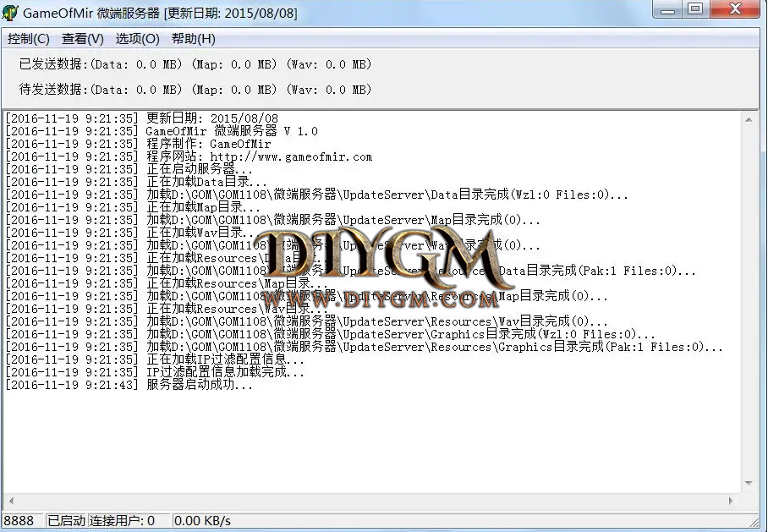This screenshot has height=532, width=768.
Task: Select the log line 程序制作: GameOfMir
Action: pos(138,144)
